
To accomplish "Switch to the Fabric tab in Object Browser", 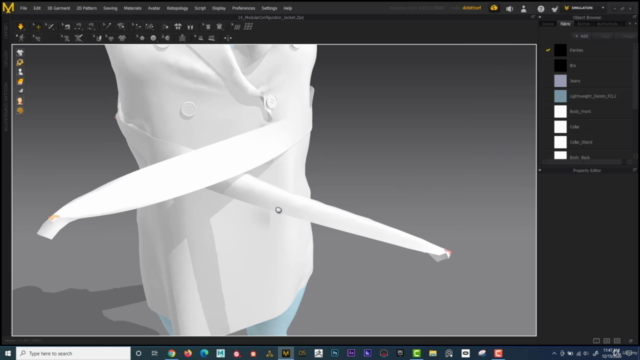I will tap(565, 24).
